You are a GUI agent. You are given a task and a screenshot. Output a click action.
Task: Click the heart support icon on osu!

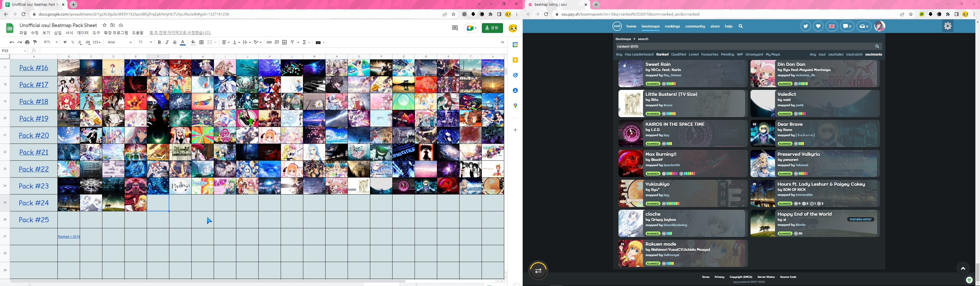coord(818,26)
